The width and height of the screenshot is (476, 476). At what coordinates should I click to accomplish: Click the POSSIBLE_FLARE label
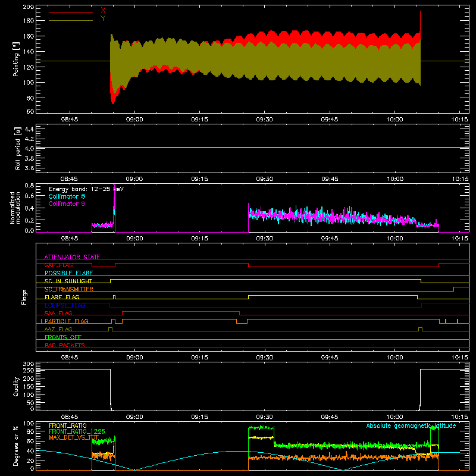(68, 273)
